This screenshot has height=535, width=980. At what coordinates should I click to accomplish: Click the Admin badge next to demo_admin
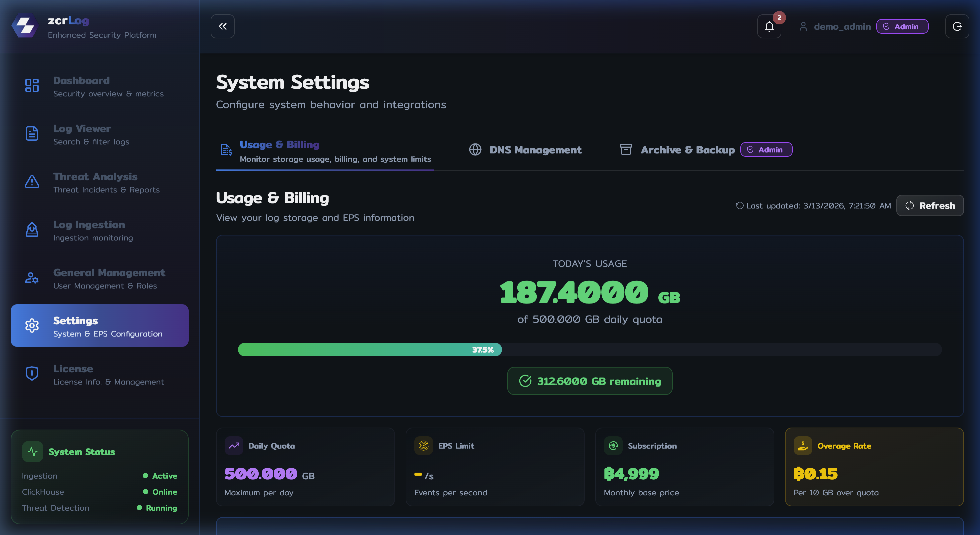[x=902, y=26]
